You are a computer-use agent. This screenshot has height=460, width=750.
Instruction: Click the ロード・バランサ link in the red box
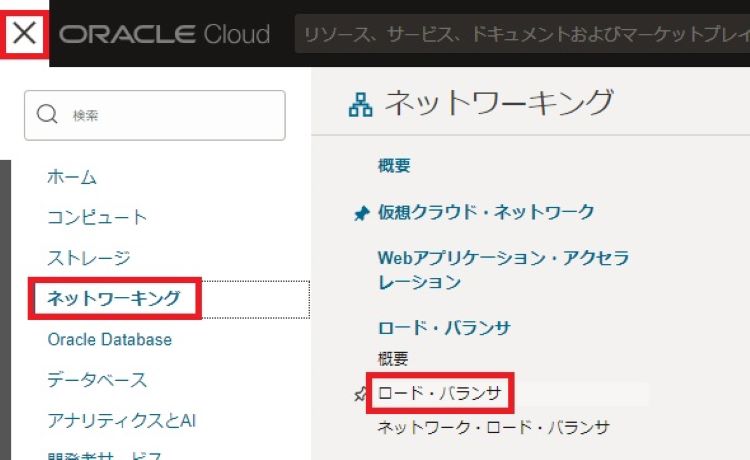[439, 393]
